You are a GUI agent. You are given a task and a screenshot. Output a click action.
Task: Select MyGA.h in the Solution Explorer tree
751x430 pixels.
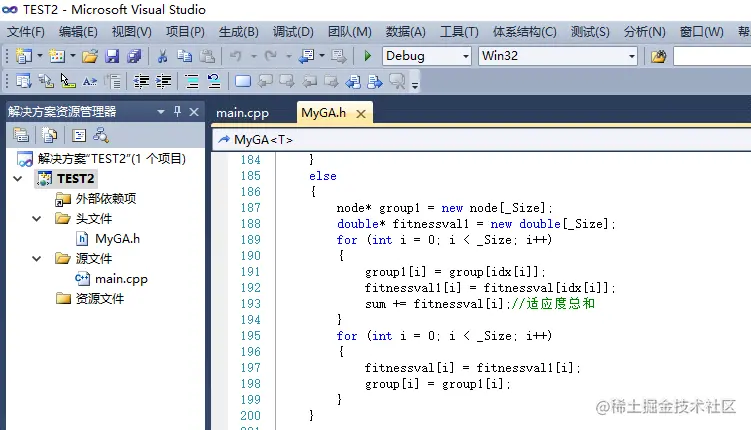tap(117, 238)
